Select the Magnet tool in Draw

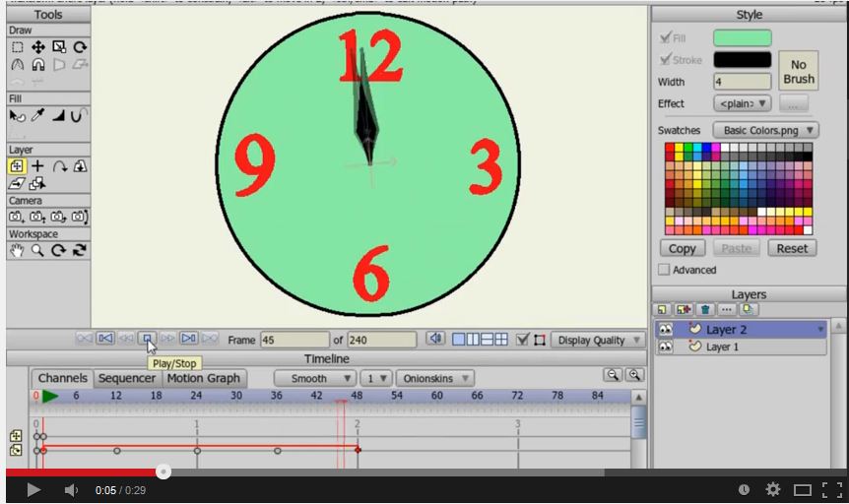[x=37, y=64]
